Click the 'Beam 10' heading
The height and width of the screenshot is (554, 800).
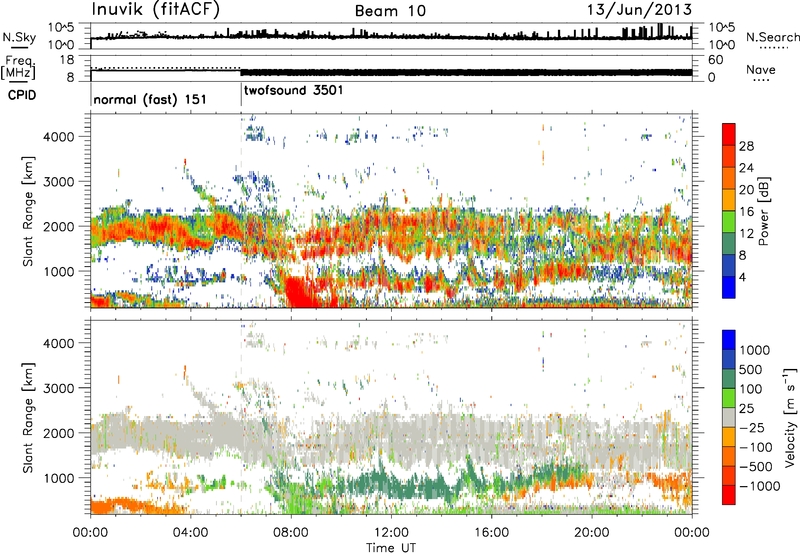[390, 11]
